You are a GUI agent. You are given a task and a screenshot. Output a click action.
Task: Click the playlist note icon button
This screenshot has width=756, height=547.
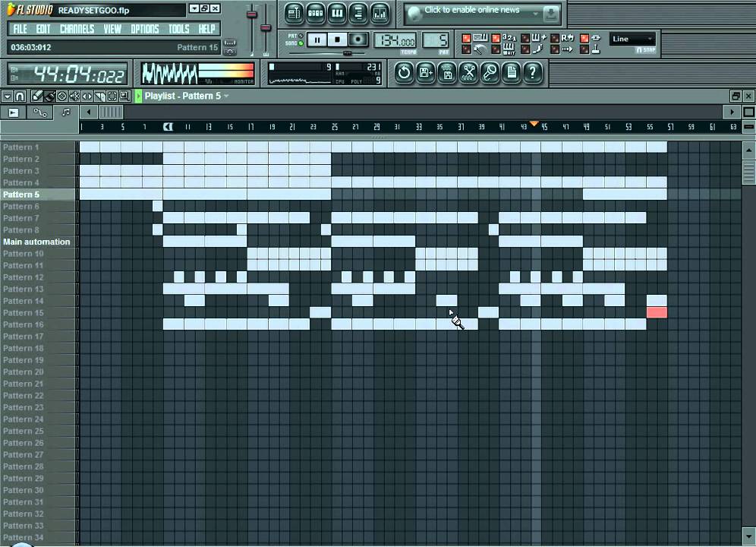[x=65, y=112]
